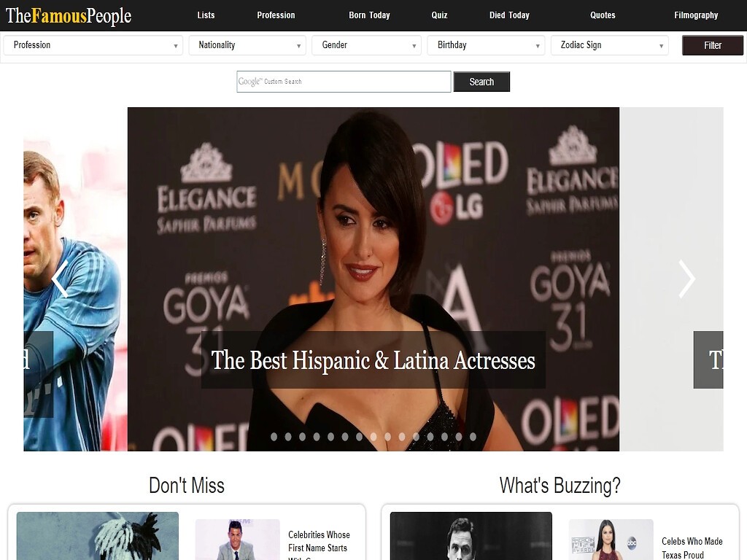Expand the Nationality dropdown
This screenshot has width=747, height=560.
pos(247,45)
